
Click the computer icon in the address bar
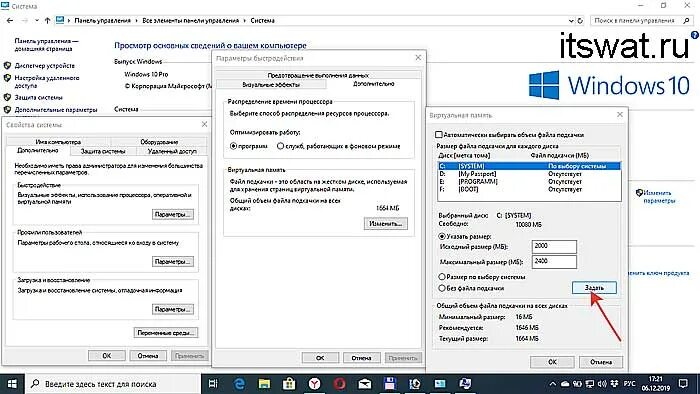(60, 20)
